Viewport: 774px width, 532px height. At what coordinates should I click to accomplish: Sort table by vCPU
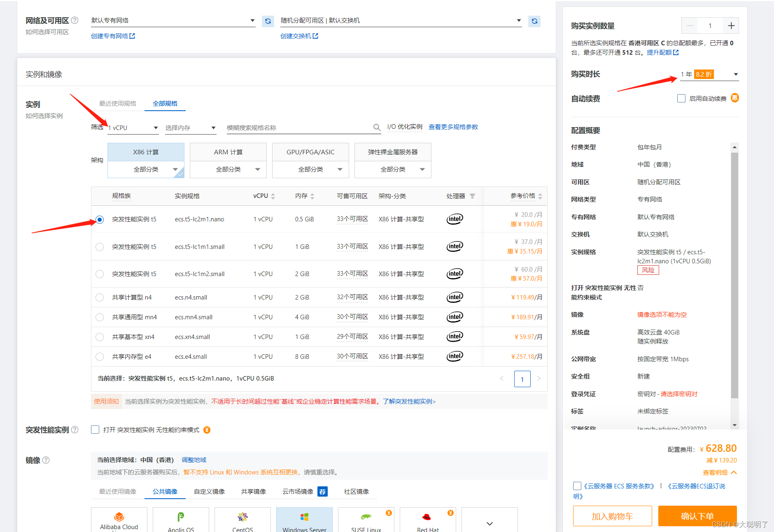[x=273, y=196]
